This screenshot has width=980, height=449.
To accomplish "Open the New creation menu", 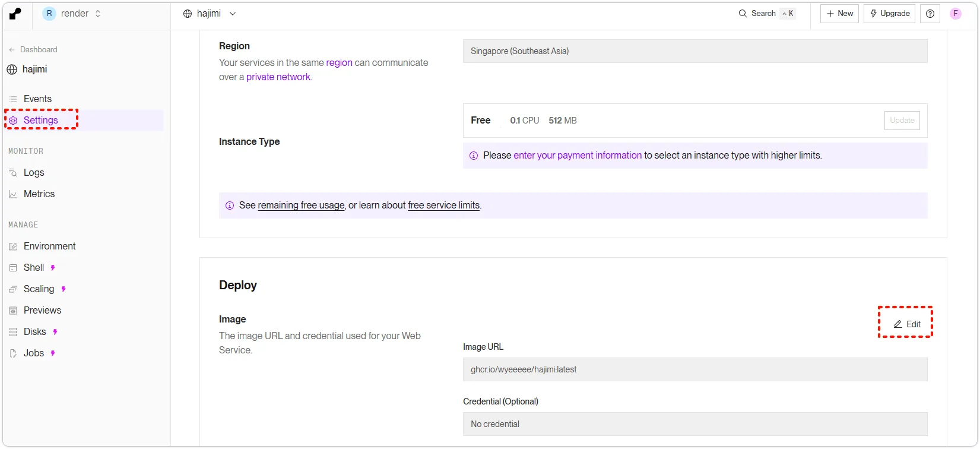I will [x=839, y=14].
